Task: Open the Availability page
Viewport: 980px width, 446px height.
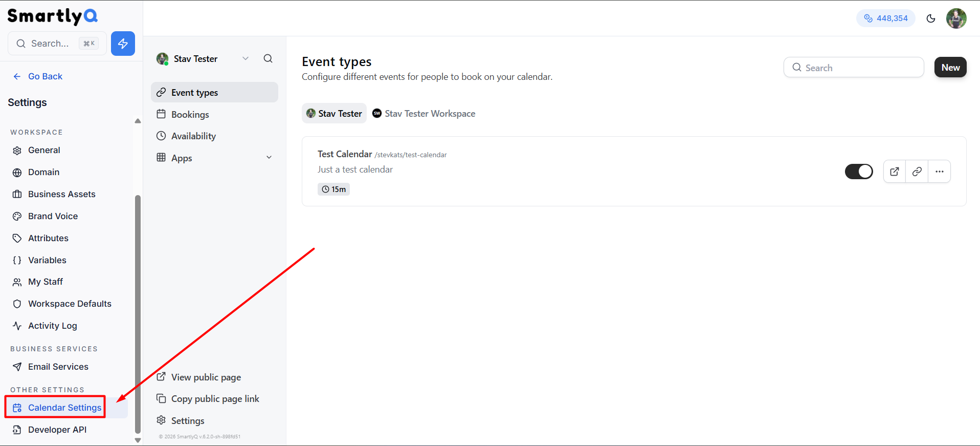Action: 214,136
